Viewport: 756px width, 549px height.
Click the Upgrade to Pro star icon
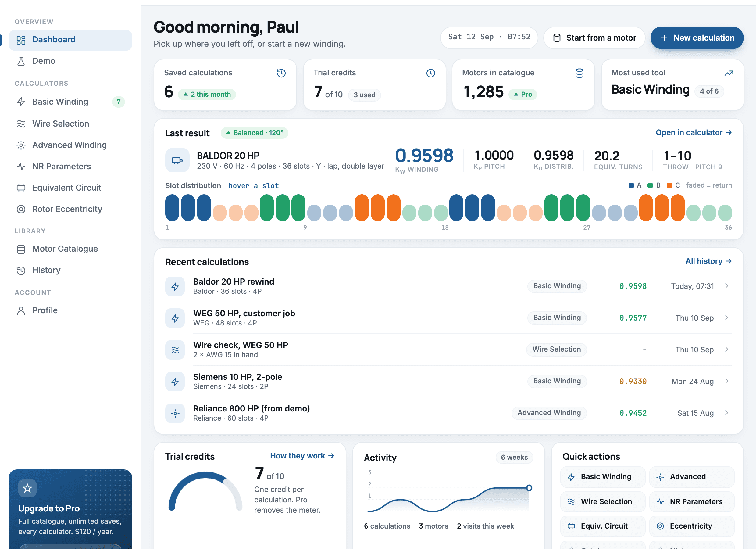pyautogui.click(x=27, y=488)
